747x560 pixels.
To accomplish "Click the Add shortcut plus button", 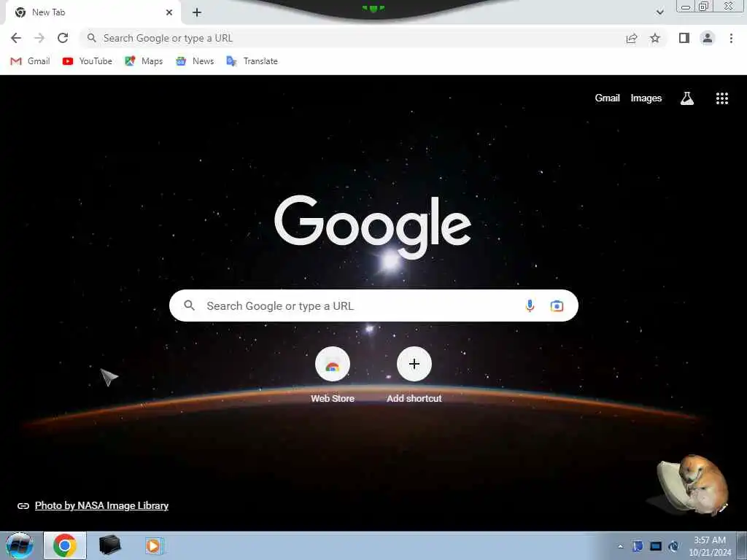I will pos(414,365).
